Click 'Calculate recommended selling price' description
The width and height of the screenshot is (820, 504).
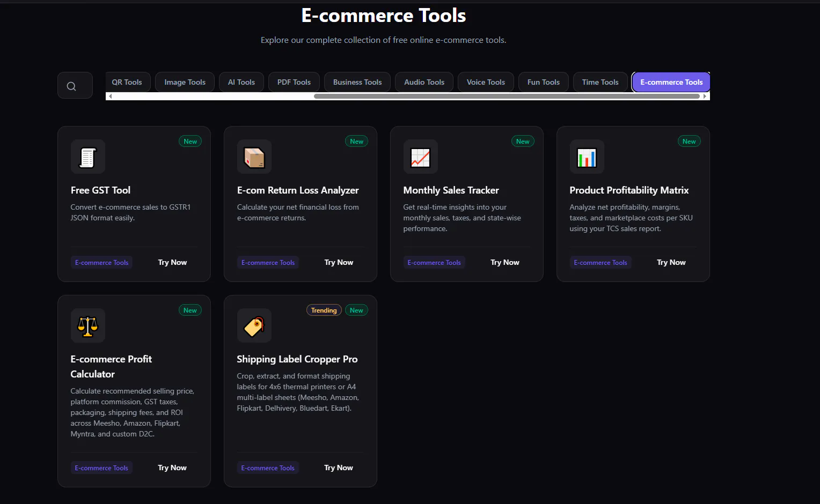[x=133, y=412]
